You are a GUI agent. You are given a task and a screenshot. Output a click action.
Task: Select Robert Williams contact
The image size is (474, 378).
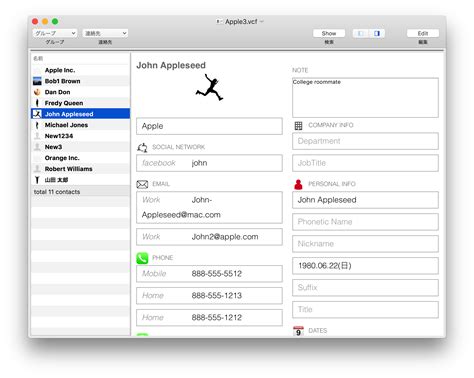pyautogui.click(x=80, y=169)
